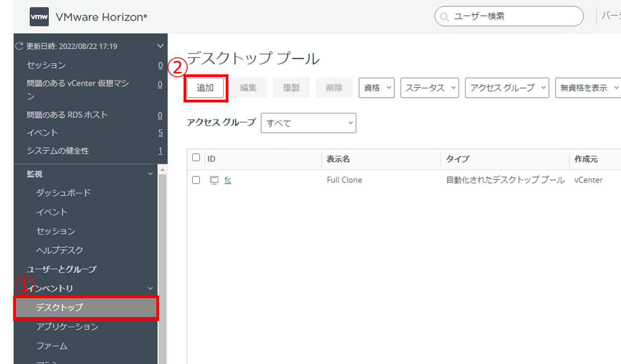Choose from the すべて access group combo box

[308, 123]
